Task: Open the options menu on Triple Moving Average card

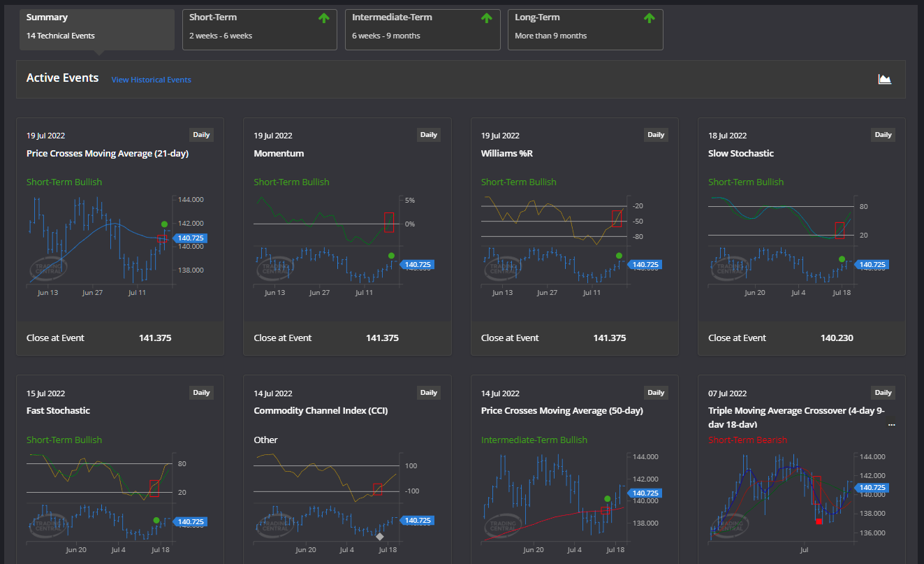Action: (x=891, y=424)
